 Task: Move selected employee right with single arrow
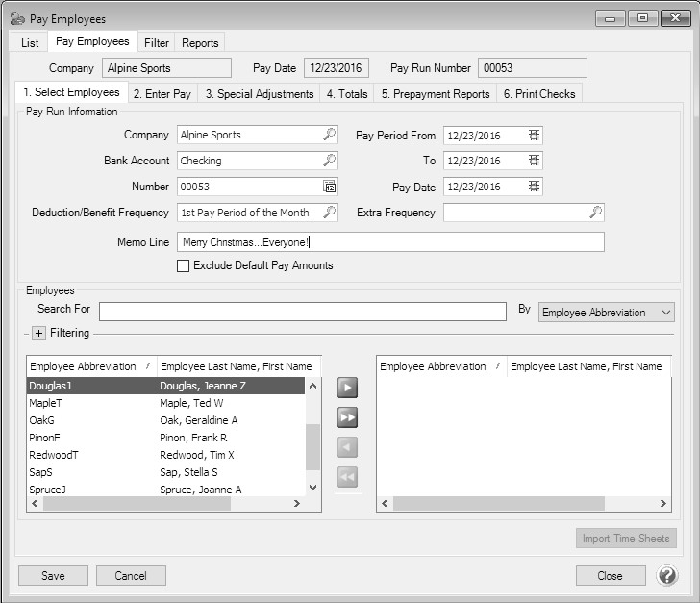347,388
